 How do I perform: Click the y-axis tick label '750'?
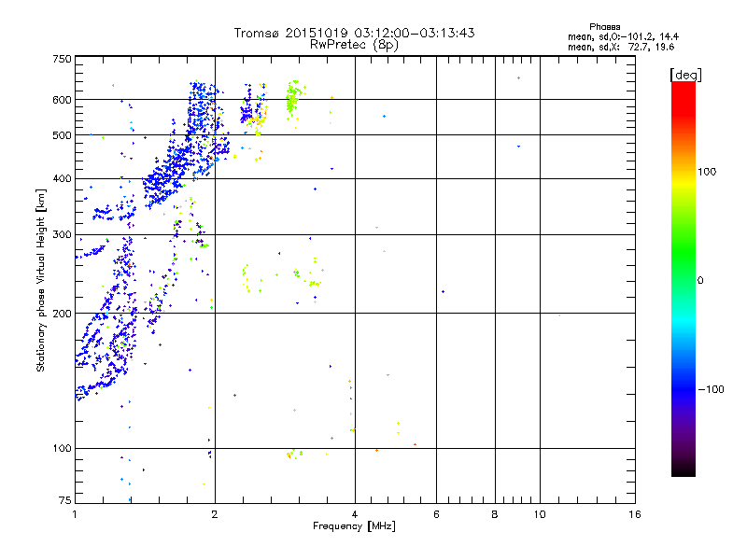(x=62, y=59)
